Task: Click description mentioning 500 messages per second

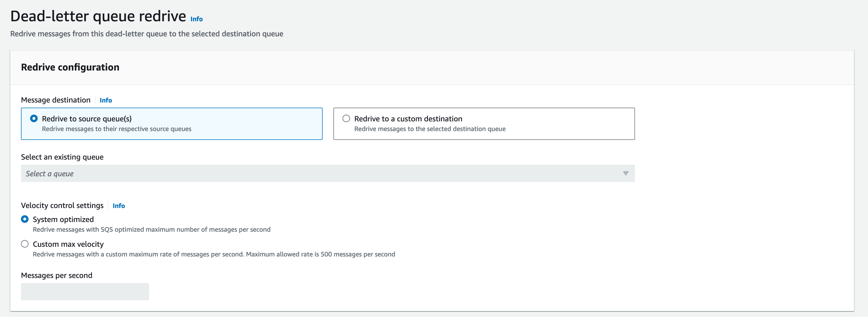Action: 214,254
